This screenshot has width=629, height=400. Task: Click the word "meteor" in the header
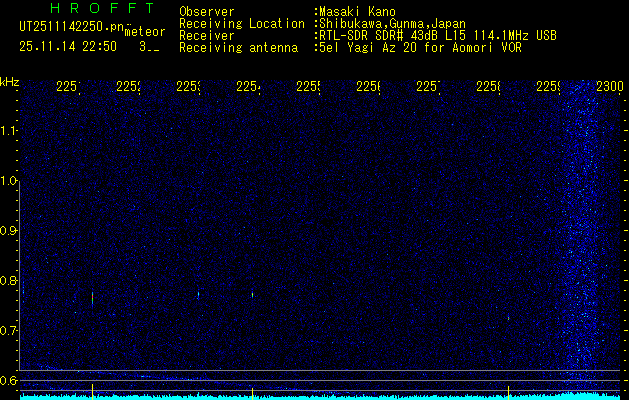coord(145,31)
